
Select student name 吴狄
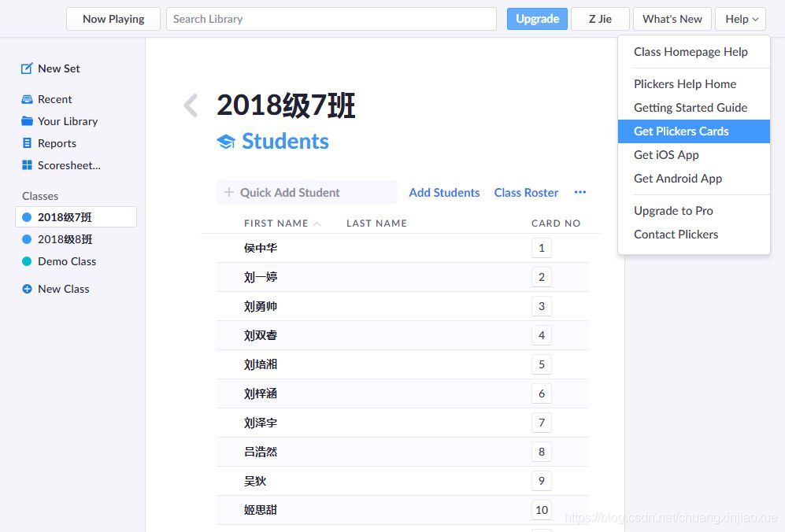255,481
